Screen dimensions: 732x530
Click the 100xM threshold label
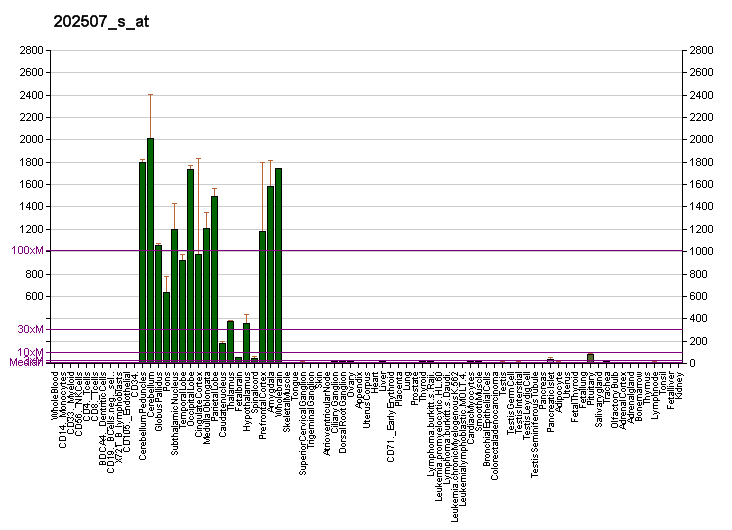pyautogui.click(x=27, y=250)
